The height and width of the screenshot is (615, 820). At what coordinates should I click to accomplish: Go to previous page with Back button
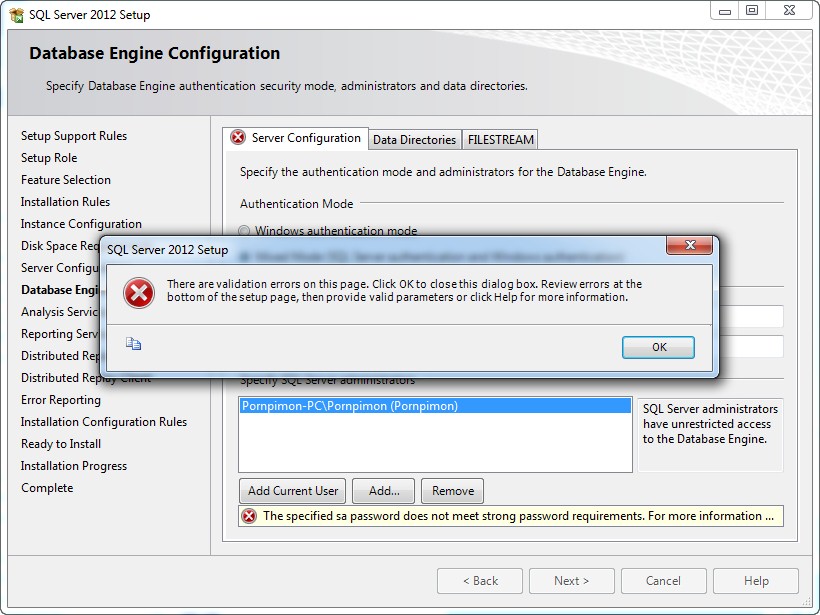(480, 581)
